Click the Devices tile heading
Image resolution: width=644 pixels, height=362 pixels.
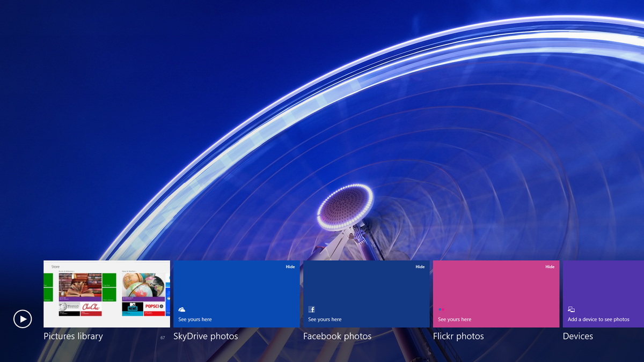(577, 336)
